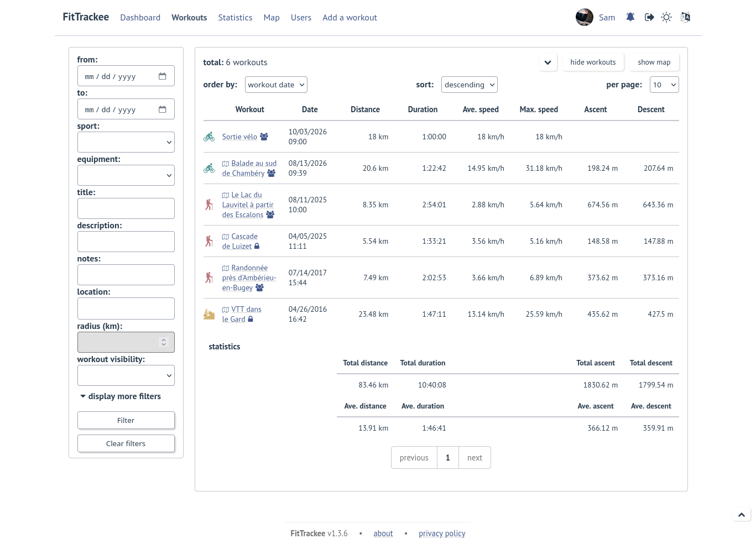Click Sam's profile avatar
This screenshot has width=756, height=544.
tap(584, 17)
